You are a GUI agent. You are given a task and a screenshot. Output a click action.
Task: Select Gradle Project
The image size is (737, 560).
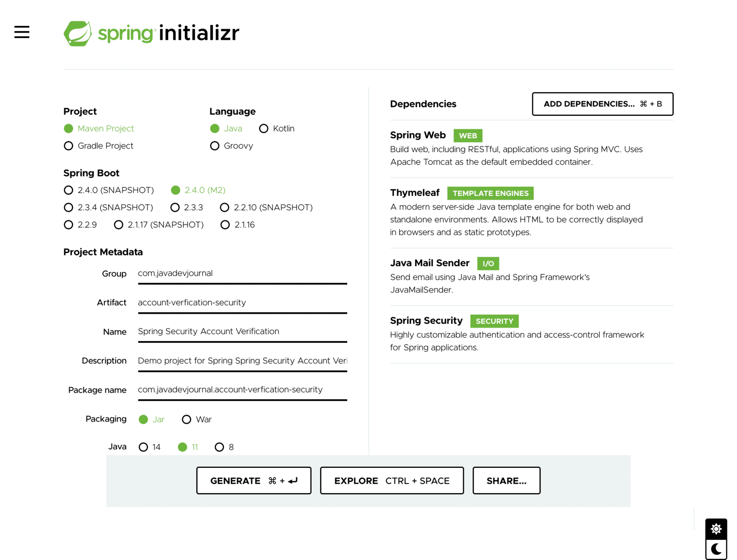click(x=68, y=146)
